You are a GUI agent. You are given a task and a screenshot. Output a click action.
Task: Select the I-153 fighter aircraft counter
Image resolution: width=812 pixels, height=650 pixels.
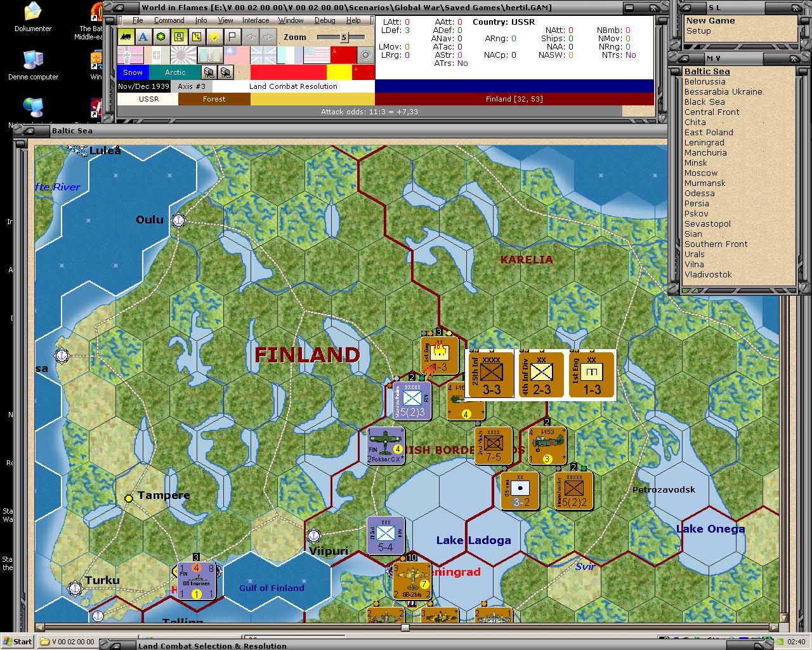click(x=547, y=446)
